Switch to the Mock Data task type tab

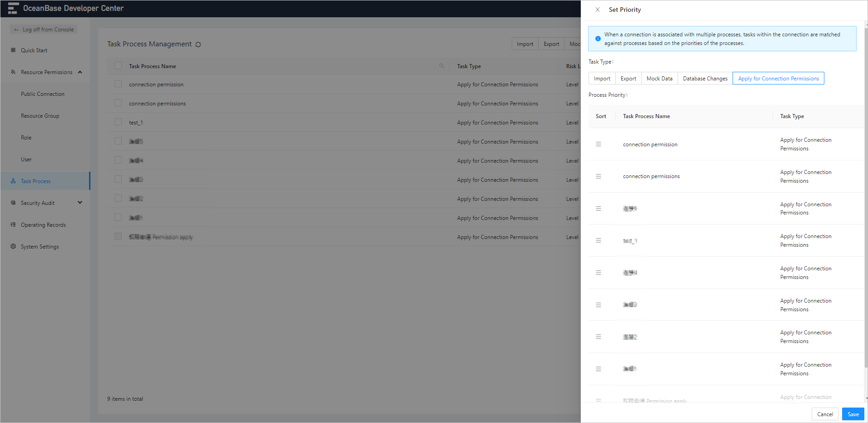coord(659,78)
